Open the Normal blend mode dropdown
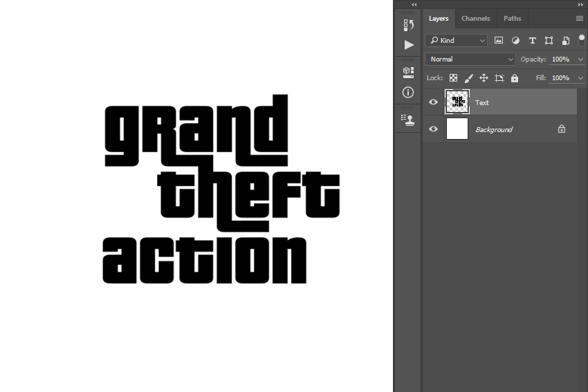 pos(470,59)
